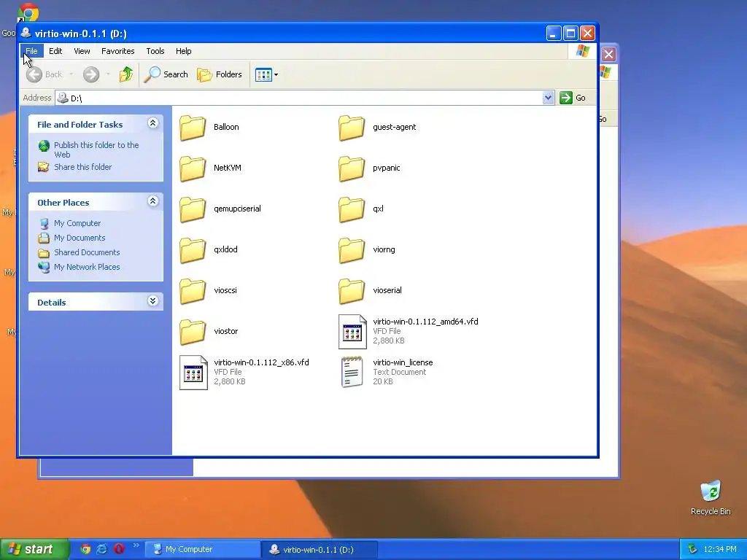Launch Chrome from Quick Launch bar
This screenshot has width=747, height=560.
(86, 549)
